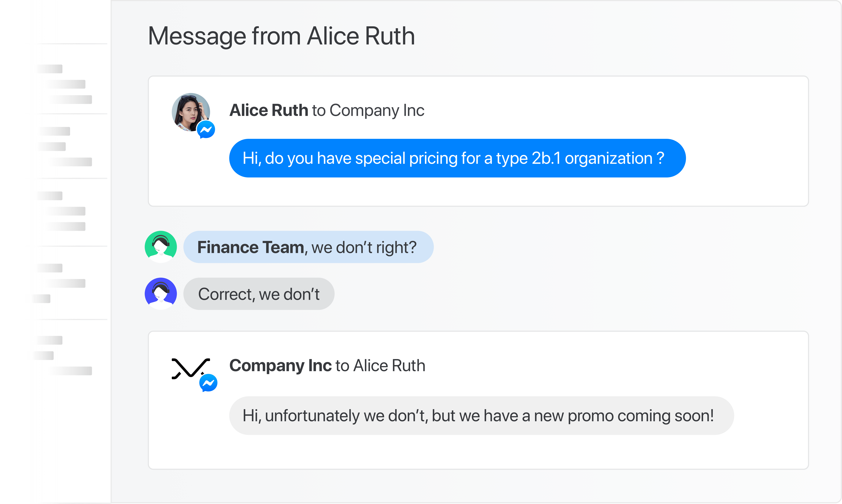Click the 'Company Inc' recipient text in Alice's header
The image size is (842, 504).
377,110
